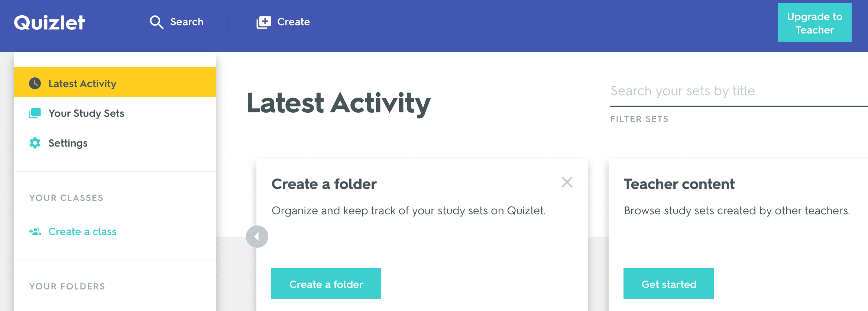
Task: Dismiss the Create a folder card
Action: (x=567, y=182)
